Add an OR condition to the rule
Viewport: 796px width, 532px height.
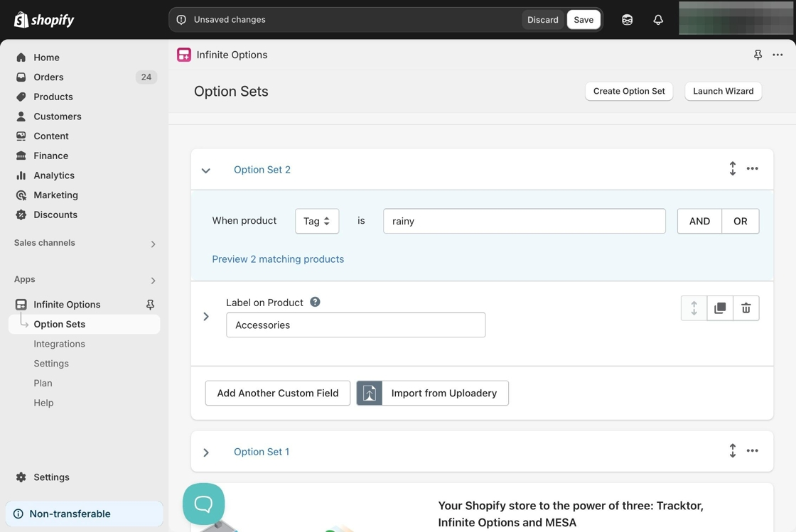click(740, 221)
